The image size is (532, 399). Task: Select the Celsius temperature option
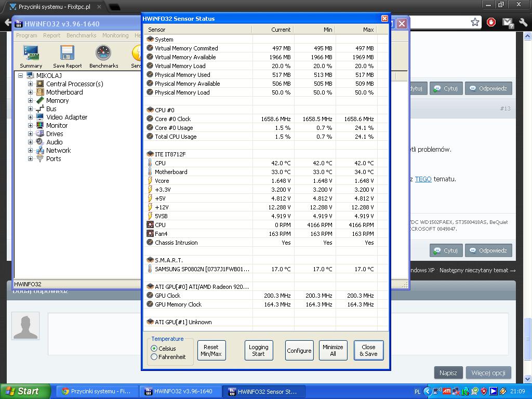[154, 349]
